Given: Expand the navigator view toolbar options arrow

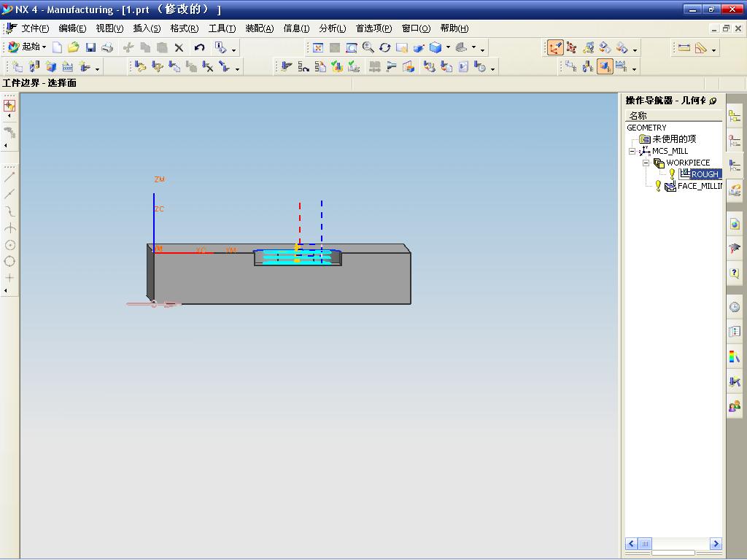Looking at the screenshot, I should tap(634, 69).
